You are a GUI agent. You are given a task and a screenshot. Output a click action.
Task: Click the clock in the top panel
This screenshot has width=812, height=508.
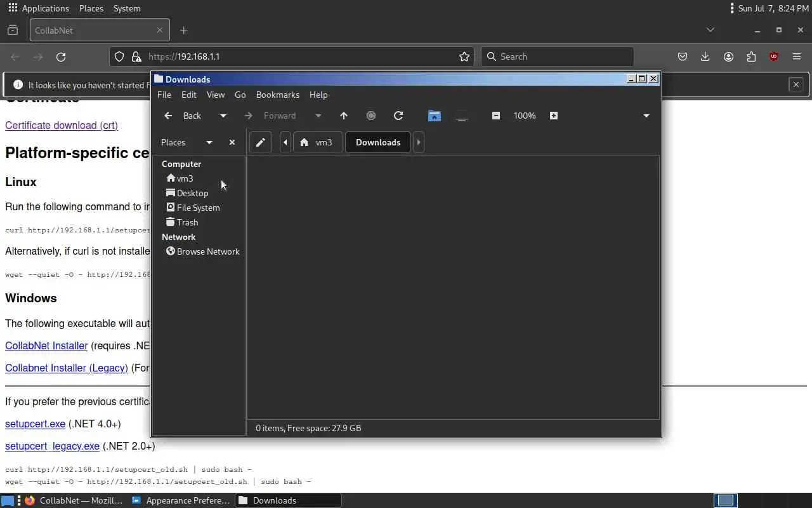[x=773, y=8]
